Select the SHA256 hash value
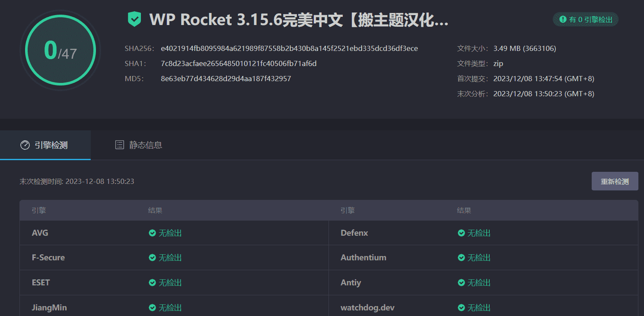Screen dimensions: 644x316 pos(289,48)
